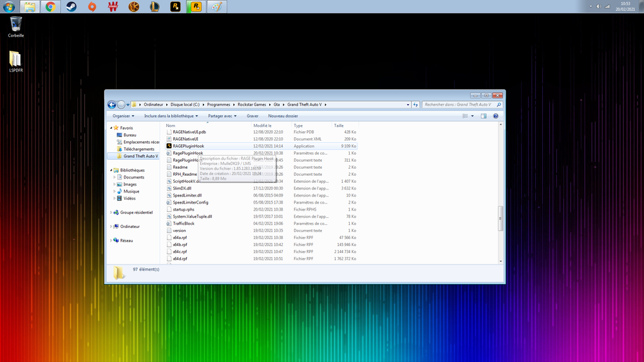644x362 pixels.
Task: Go back with the Explorer back arrow
Action: 111,104
